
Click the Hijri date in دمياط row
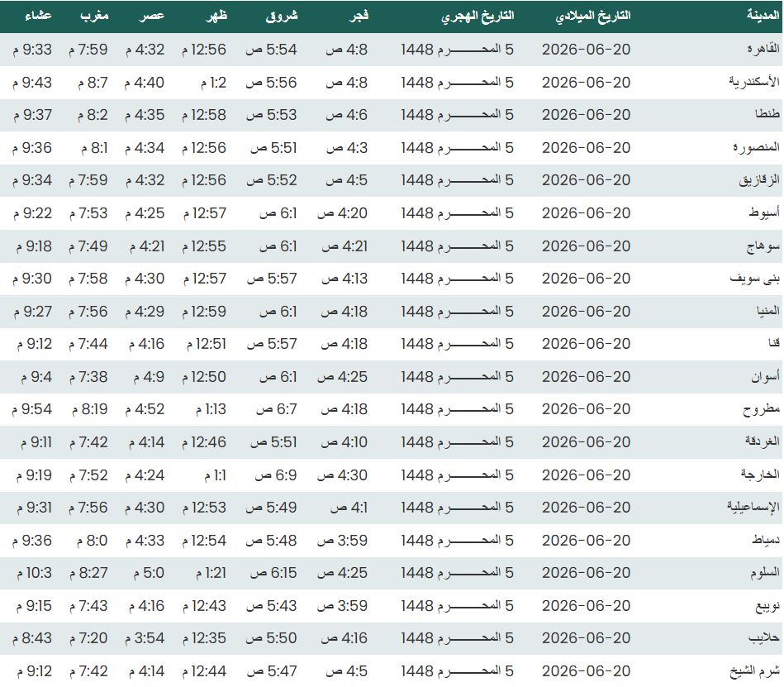457,541
